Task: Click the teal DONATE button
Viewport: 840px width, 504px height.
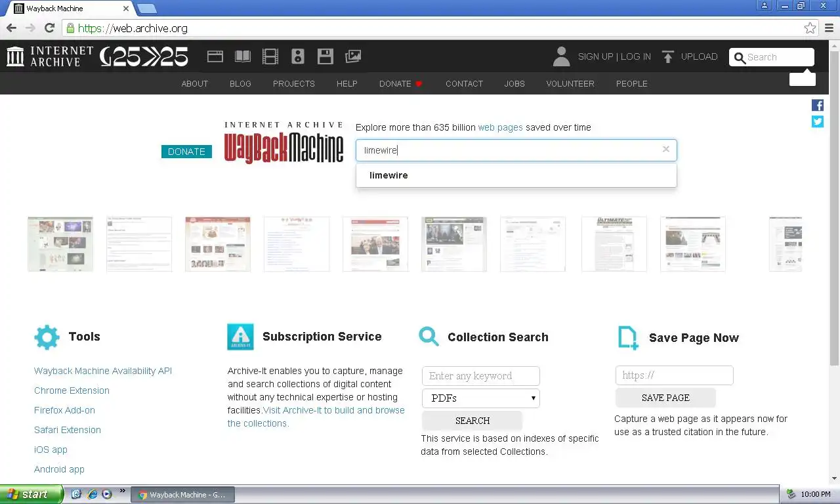Action: [186, 152]
